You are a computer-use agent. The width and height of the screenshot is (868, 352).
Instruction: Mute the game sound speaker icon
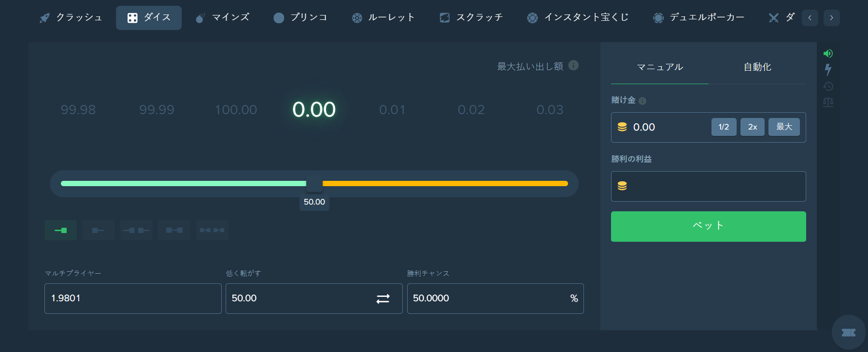pyautogui.click(x=828, y=54)
